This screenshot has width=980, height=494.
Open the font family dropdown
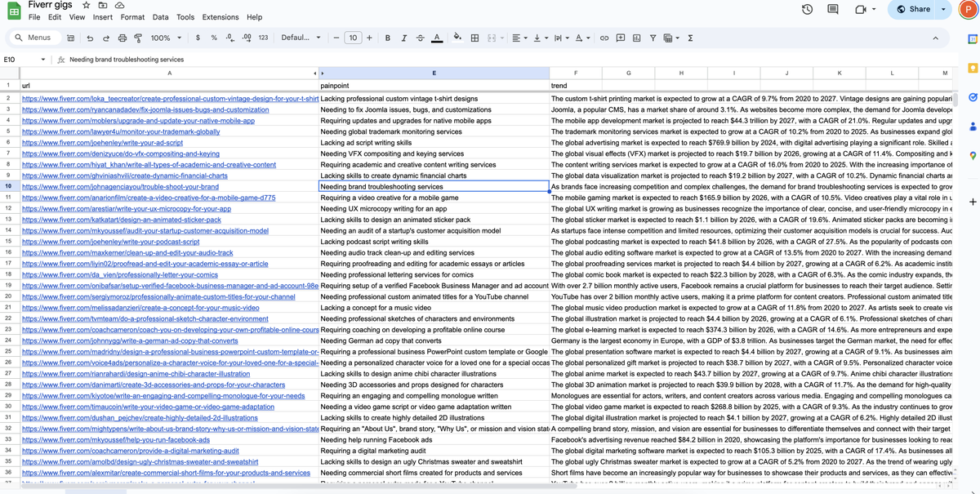(x=301, y=38)
